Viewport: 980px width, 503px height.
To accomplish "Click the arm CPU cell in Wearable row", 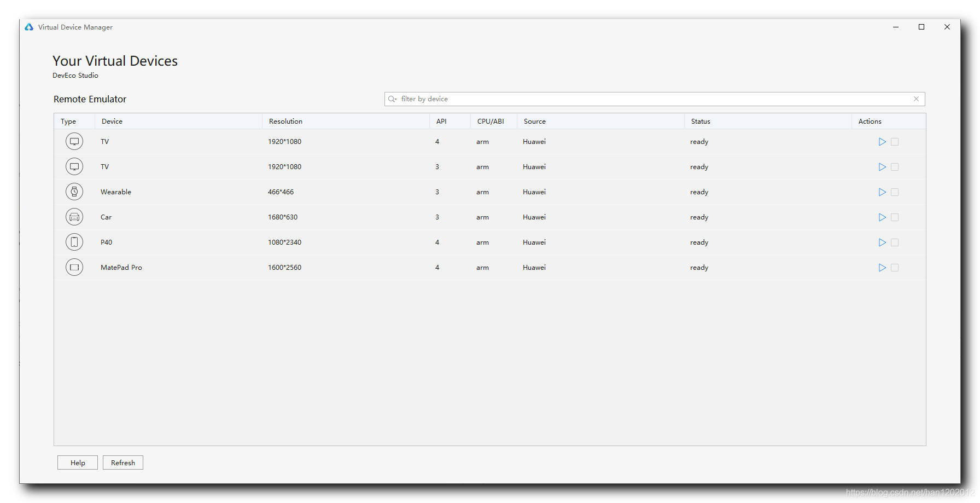I will coord(482,192).
